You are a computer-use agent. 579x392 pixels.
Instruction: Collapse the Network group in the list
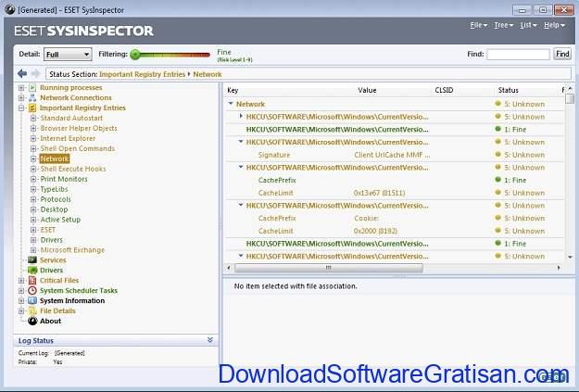(x=231, y=104)
